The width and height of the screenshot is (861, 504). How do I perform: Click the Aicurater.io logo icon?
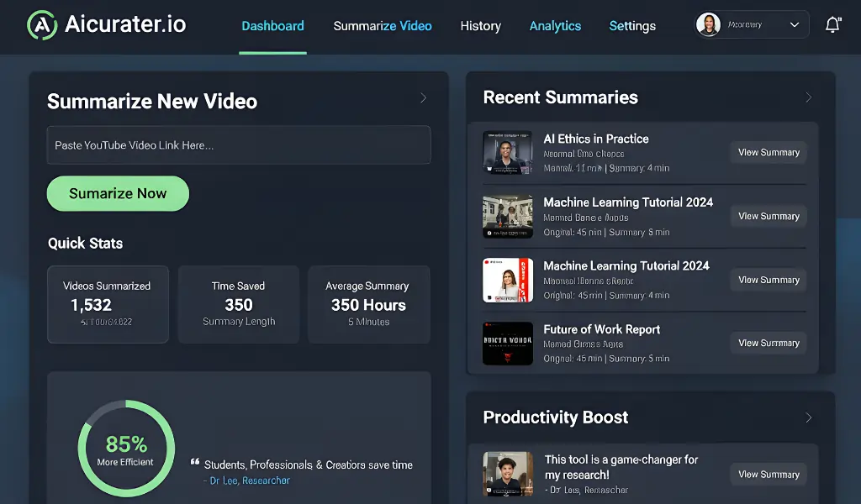point(40,24)
